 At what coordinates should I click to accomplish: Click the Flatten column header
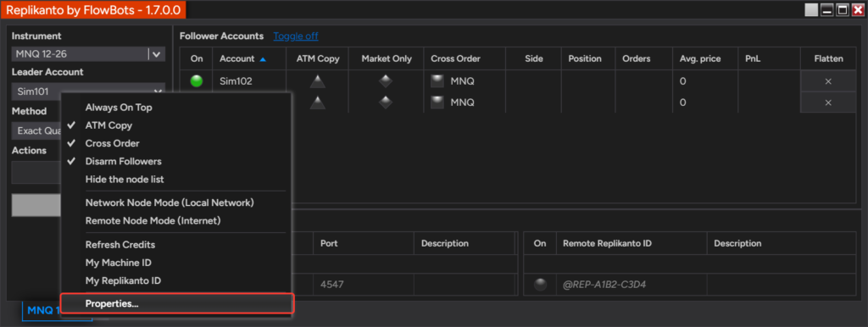point(828,58)
